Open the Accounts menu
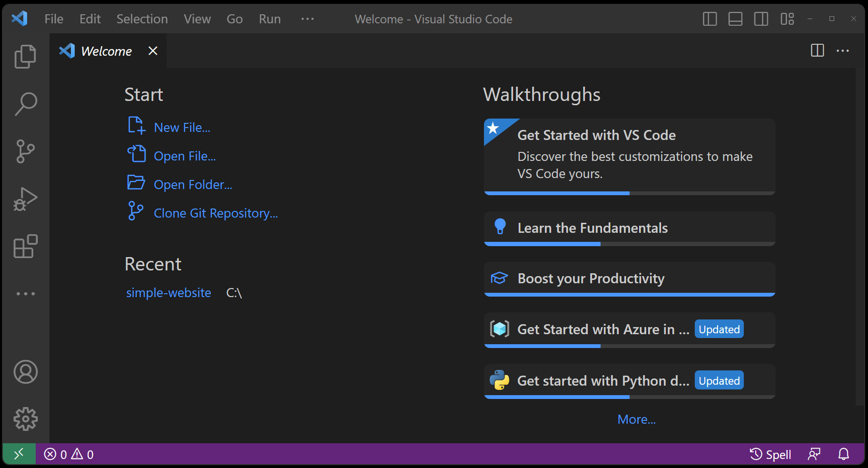This screenshot has width=868, height=468. point(25,372)
